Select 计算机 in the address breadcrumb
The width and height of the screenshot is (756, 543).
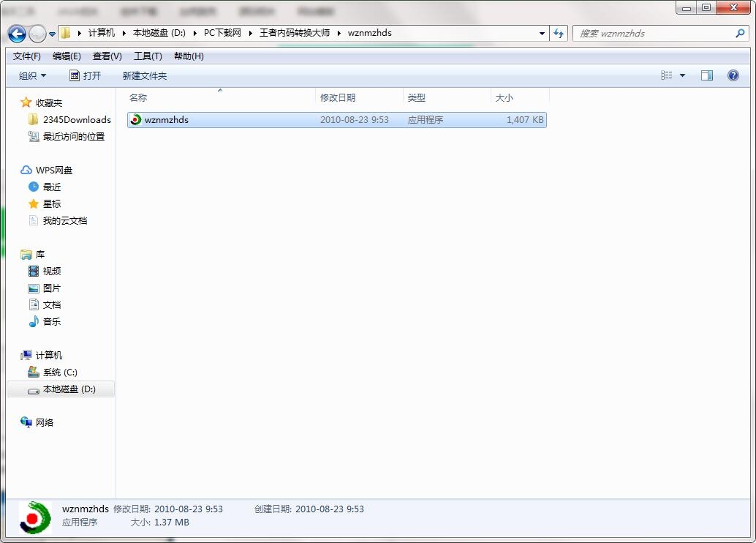coord(101,33)
